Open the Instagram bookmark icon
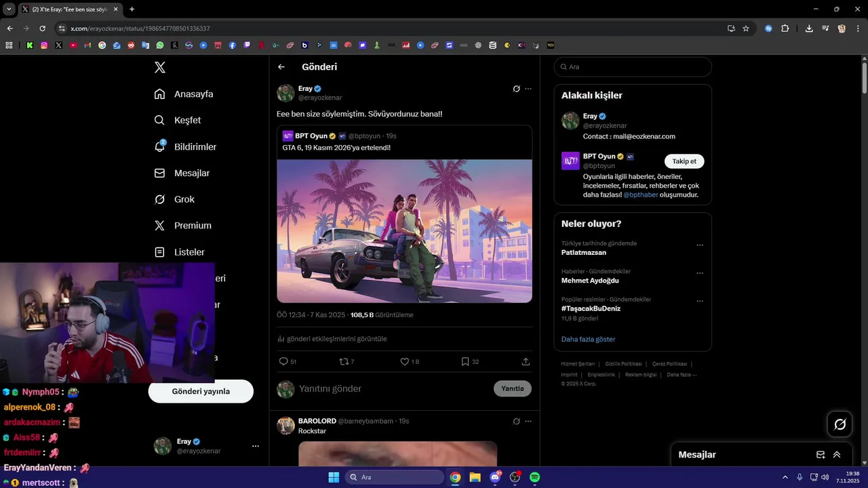This screenshot has height=488, width=868. pos(44,45)
